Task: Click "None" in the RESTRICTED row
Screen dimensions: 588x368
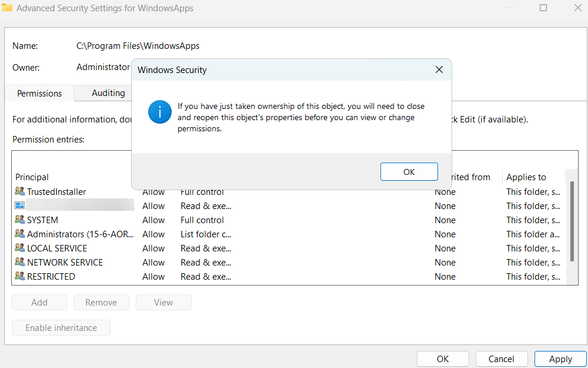Action: pyautogui.click(x=445, y=276)
